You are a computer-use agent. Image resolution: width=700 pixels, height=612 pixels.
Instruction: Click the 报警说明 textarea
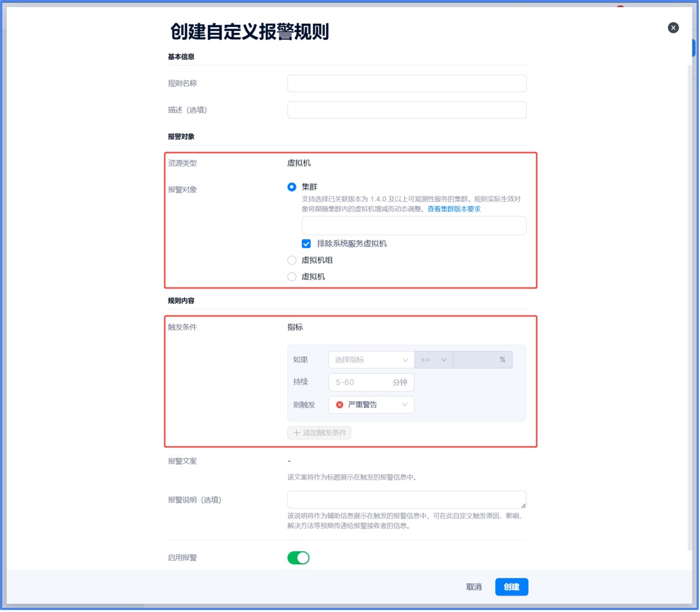click(x=407, y=499)
